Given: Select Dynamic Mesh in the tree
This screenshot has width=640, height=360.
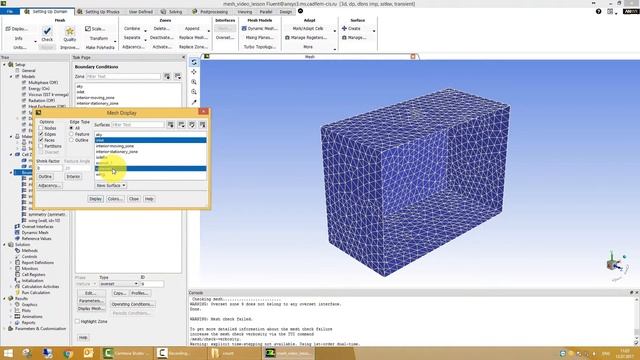Looking at the screenshot, I should (35, 232).
